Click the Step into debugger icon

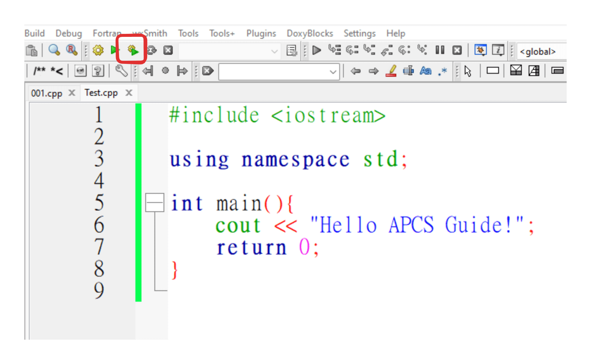pyautogui.click(x=369, y=50)
